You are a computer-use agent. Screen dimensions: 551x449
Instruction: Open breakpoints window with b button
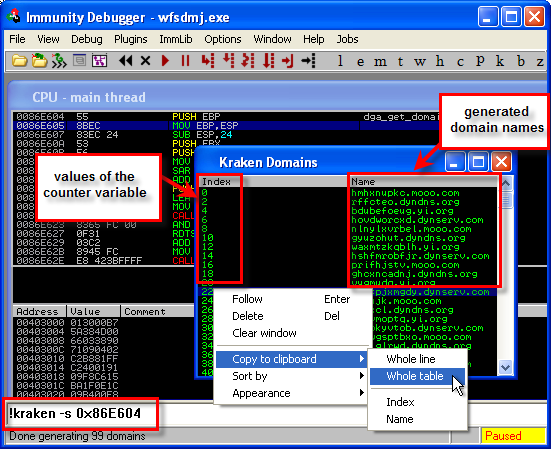coord(521,61)
